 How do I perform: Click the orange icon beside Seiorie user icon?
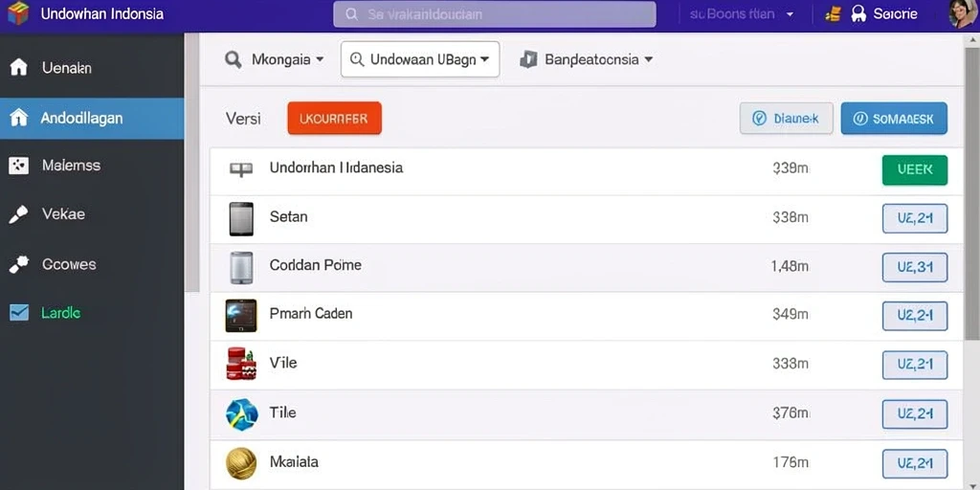[x=834, y=14]
